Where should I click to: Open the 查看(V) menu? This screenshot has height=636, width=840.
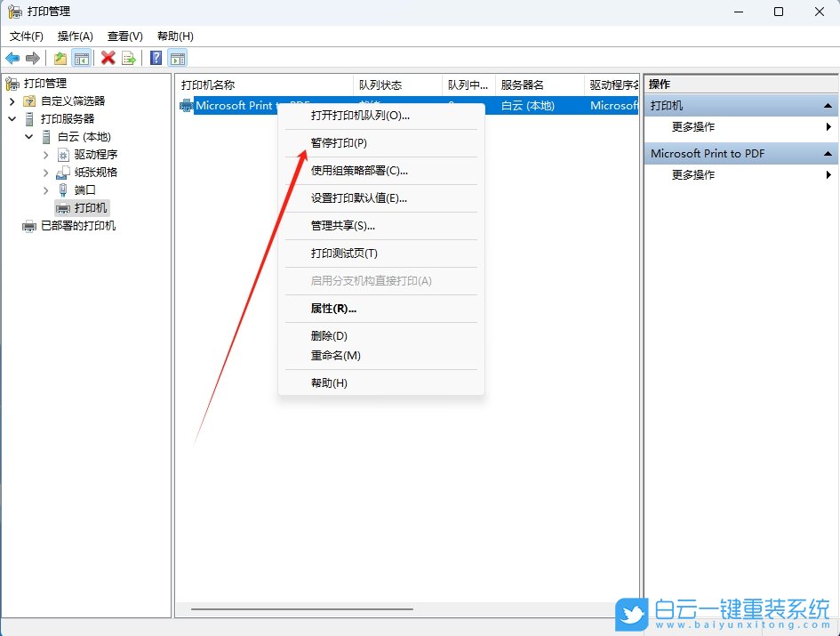(124, 36)
